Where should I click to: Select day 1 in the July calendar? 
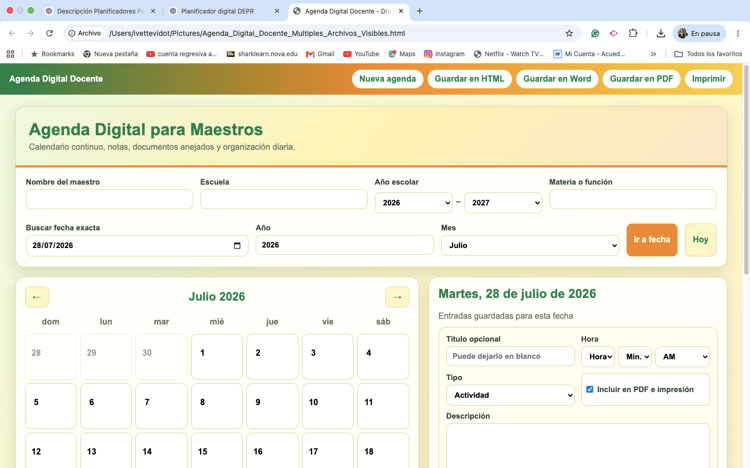[x=217, y=357]
